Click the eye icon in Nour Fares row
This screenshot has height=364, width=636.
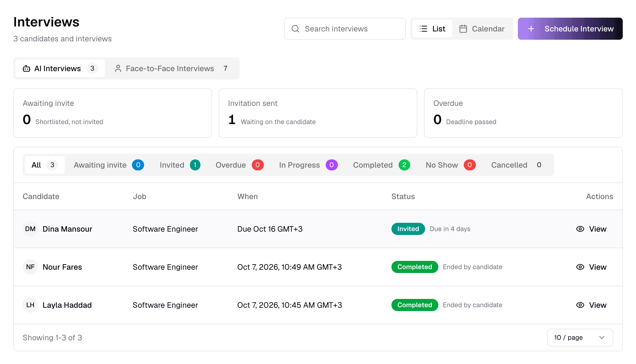coord(580,267)
